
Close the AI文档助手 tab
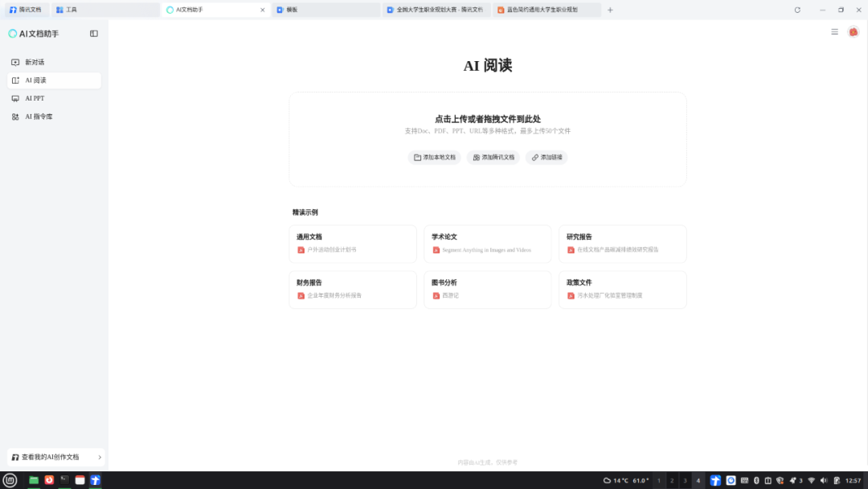pos(262,10)
